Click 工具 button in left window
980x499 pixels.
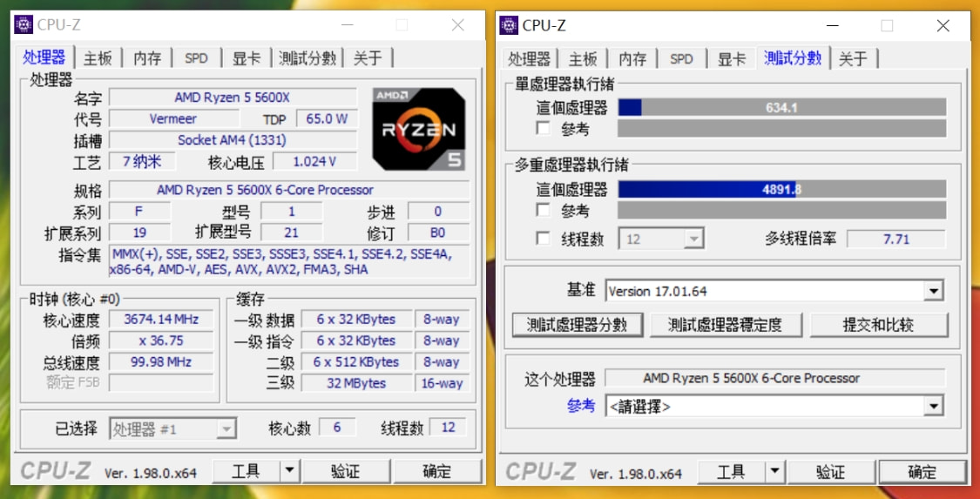click(x=246, y=471)
